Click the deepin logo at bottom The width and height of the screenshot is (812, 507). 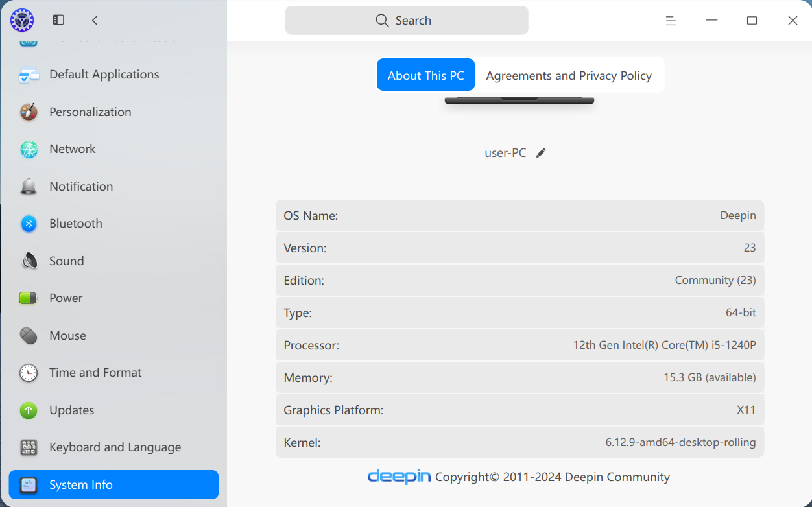(x=399, y=477)
